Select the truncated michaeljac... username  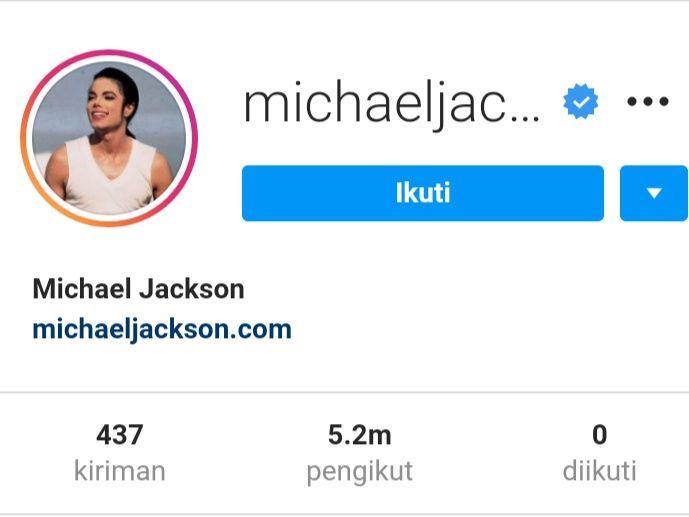tap(391, 104)
